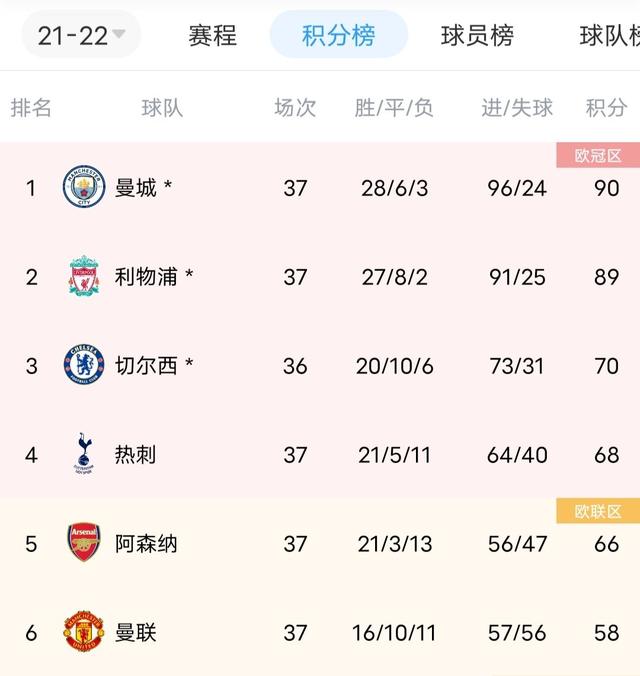Click the 欧联区 zone label
Image resolution: width=640 pixels, height=676 pixels.
(598, 512)
